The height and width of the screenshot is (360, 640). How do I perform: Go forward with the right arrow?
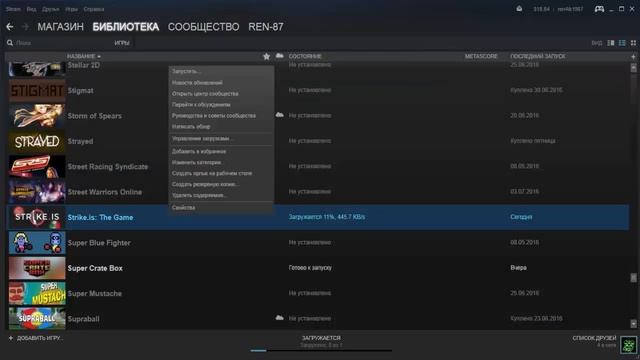pyautogui.click(x=25, y=27)
